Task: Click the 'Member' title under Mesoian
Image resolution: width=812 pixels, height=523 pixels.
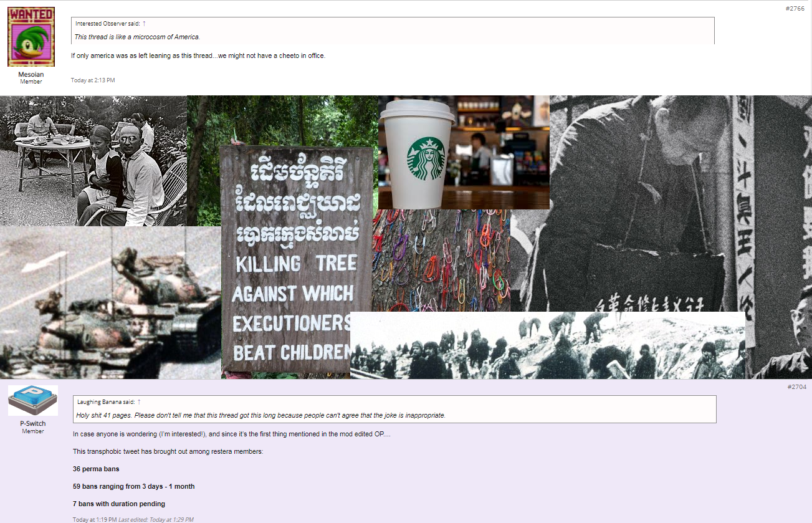Action: [31, 82]
